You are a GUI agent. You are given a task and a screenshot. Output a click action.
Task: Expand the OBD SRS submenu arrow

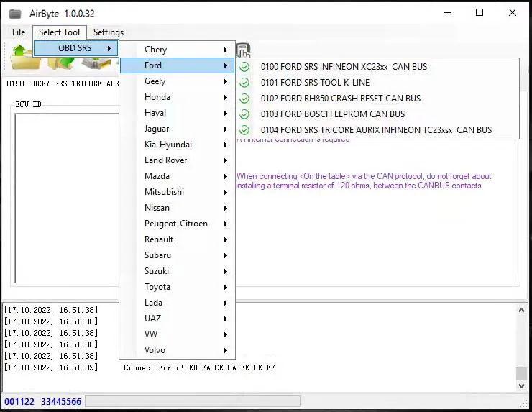(109, 48)
